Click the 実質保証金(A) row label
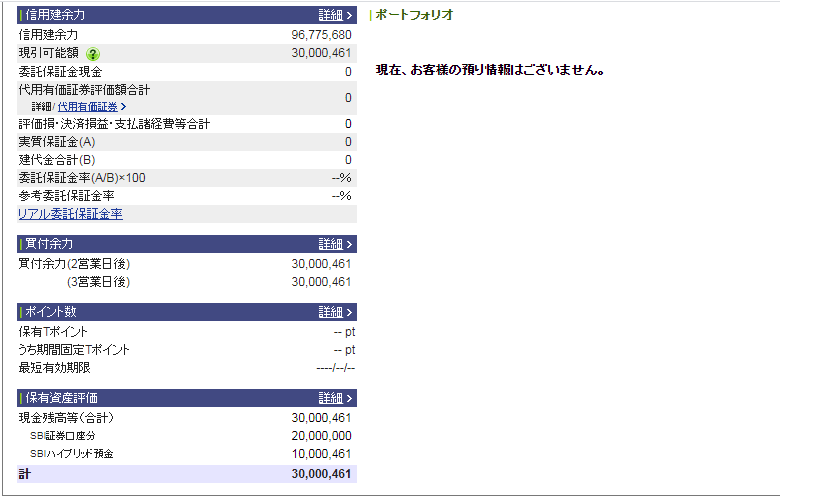Screen dimensions: 819x502 pos(57,142)
